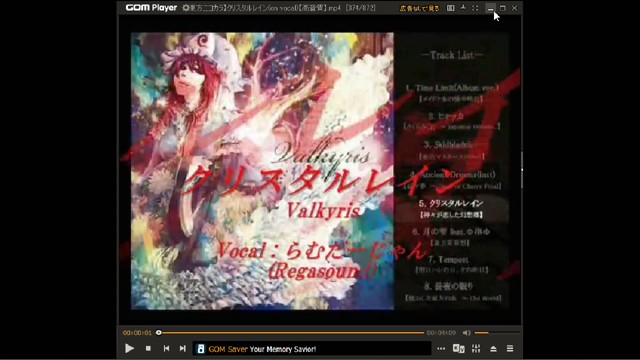Click track 5 クリスタルレイン in Track List

point(451,203)
